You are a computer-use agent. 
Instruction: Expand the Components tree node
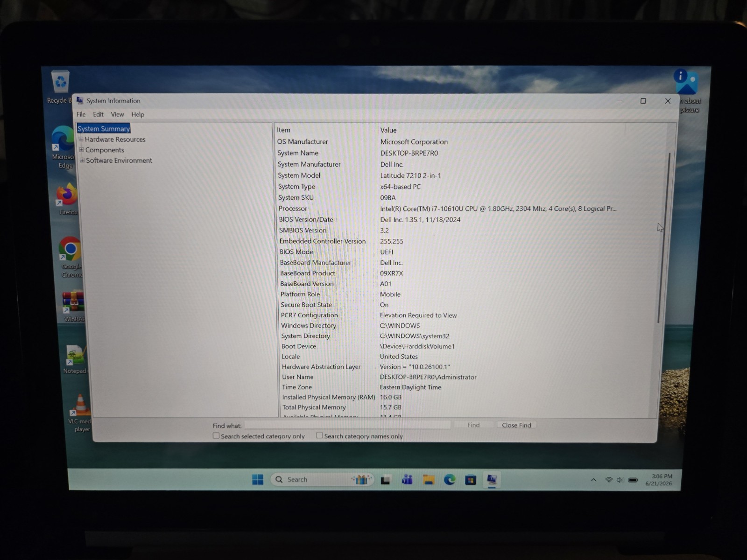tap(81, 150)
